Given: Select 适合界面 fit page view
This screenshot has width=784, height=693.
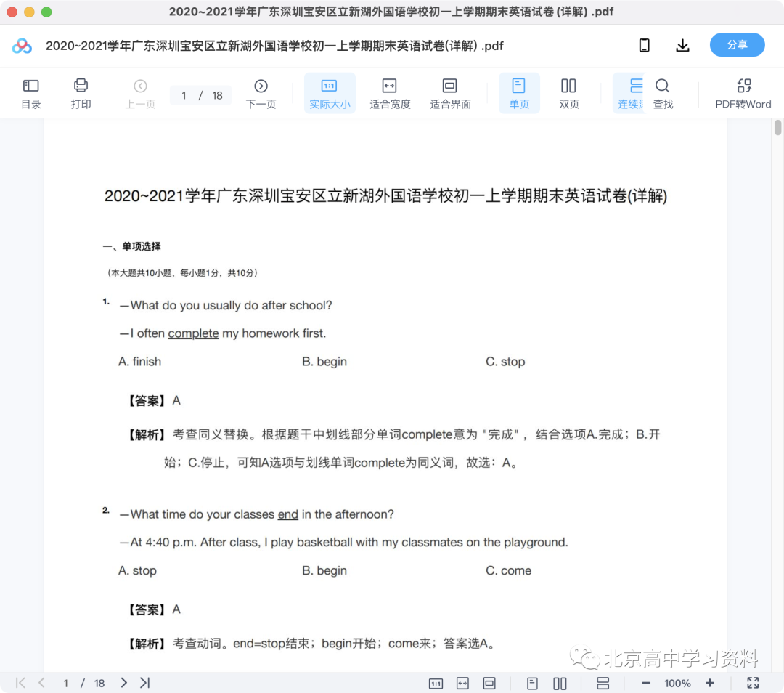Looking at the screenshot, I should tap(450, 94).
